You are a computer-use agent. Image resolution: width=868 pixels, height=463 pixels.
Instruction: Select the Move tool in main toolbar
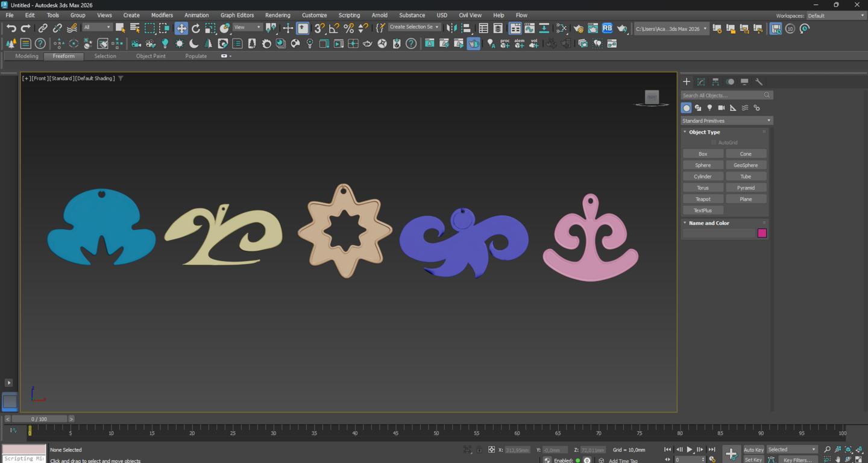(x=181, y=28)
